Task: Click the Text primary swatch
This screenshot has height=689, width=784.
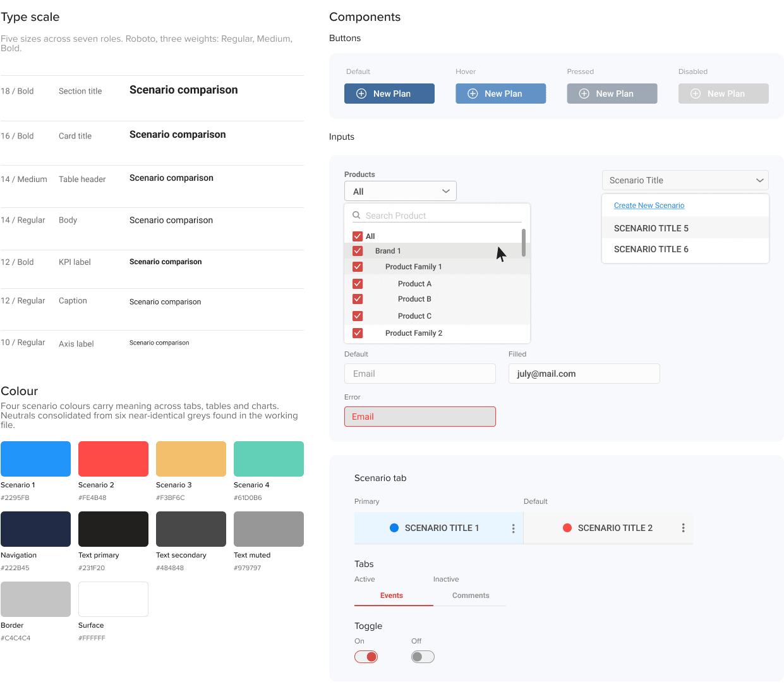Action: pos(113,529)
